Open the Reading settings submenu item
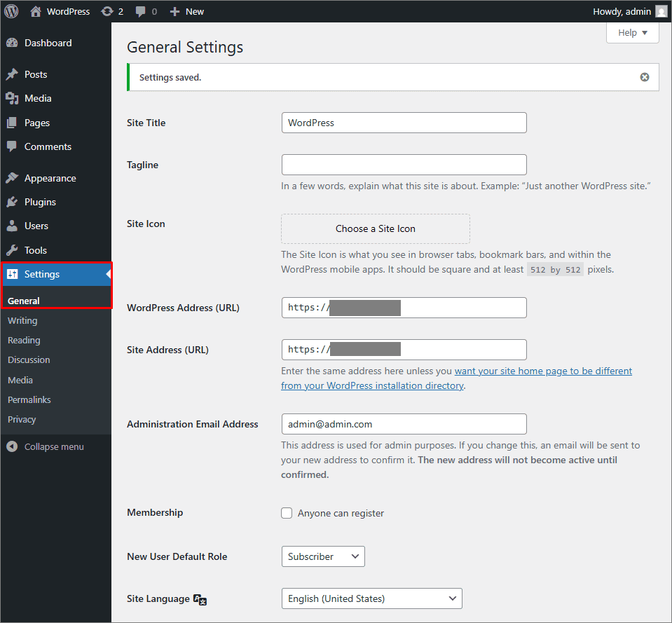Screen dimensions: 672x623 (22, 340)
